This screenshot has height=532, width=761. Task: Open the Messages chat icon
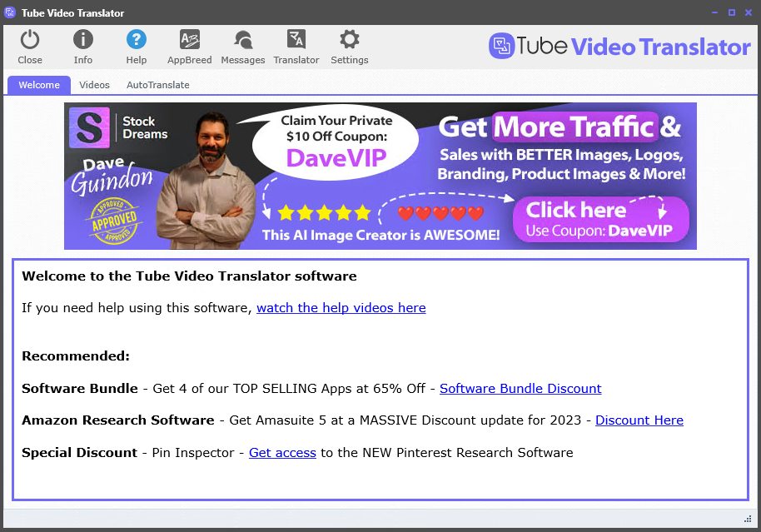[243, 39]
